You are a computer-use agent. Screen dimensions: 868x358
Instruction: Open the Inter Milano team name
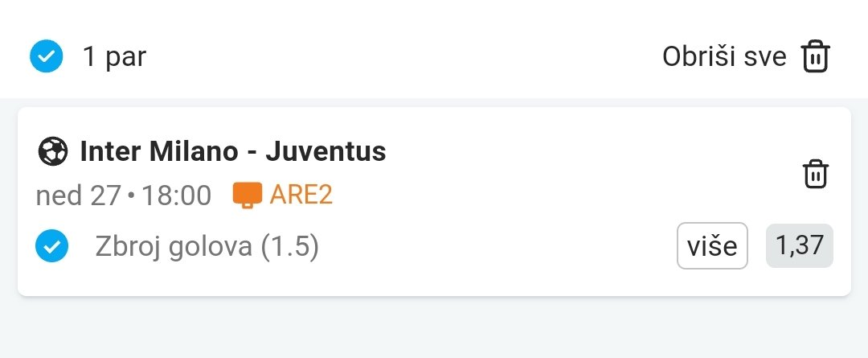159,150
